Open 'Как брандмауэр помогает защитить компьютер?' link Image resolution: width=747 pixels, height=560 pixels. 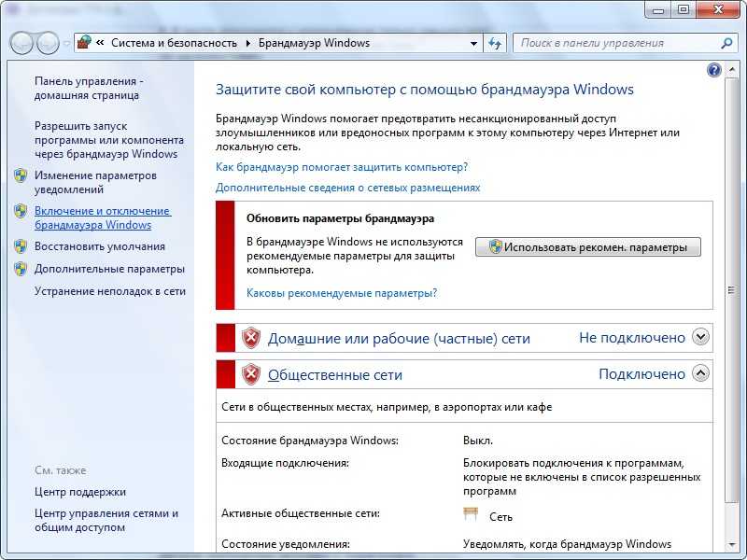342,167
